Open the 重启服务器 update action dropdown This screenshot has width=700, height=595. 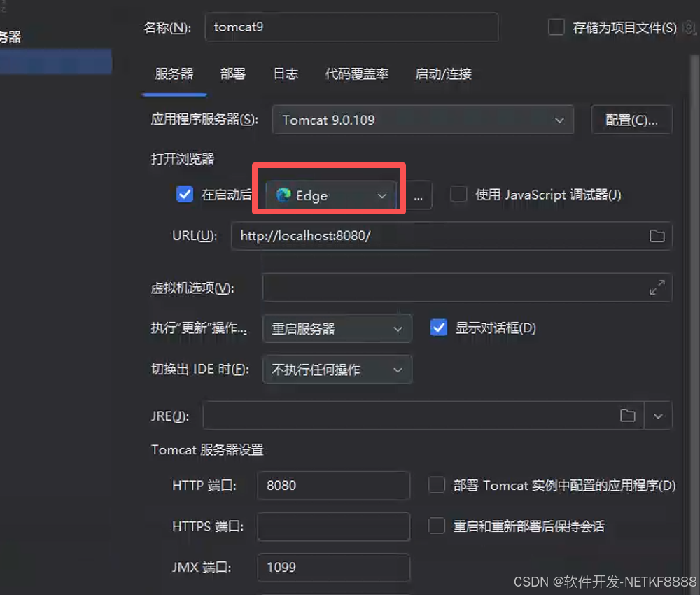click(337, 328)
